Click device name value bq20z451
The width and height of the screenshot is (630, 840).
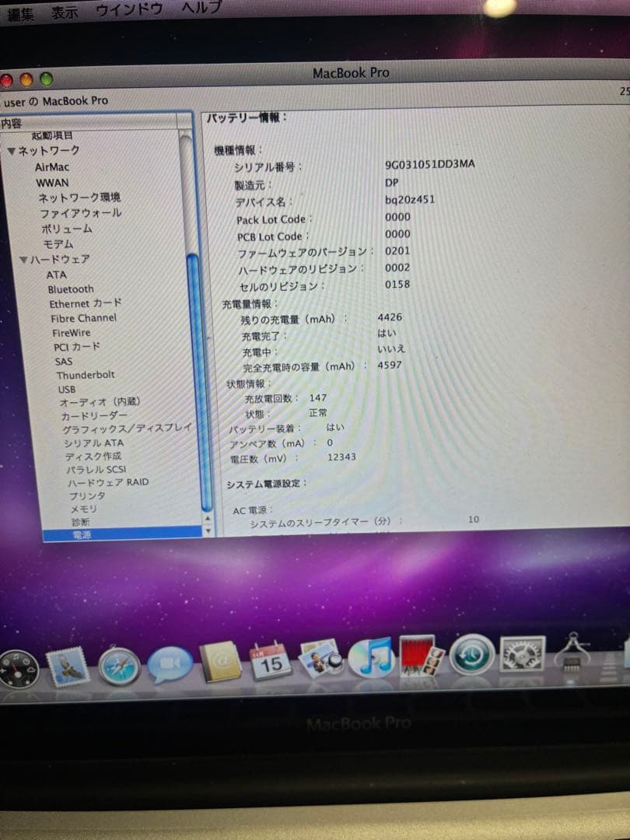tap(410, 200)
